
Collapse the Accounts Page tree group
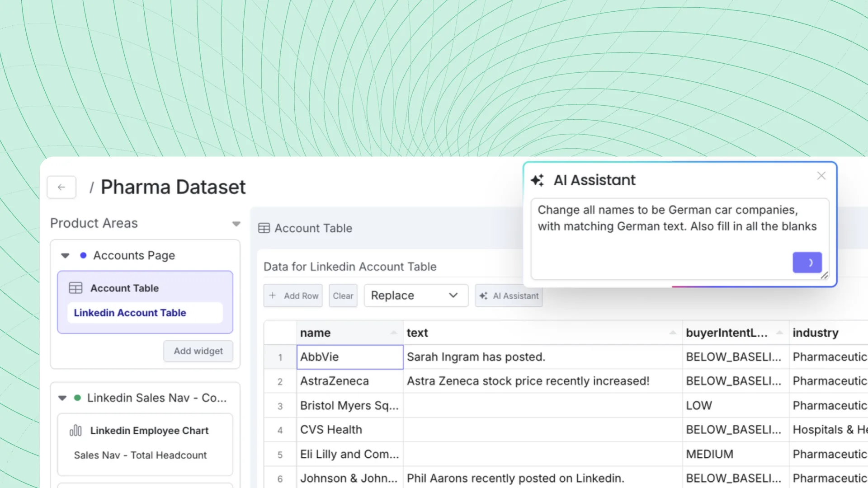[65, 256]
